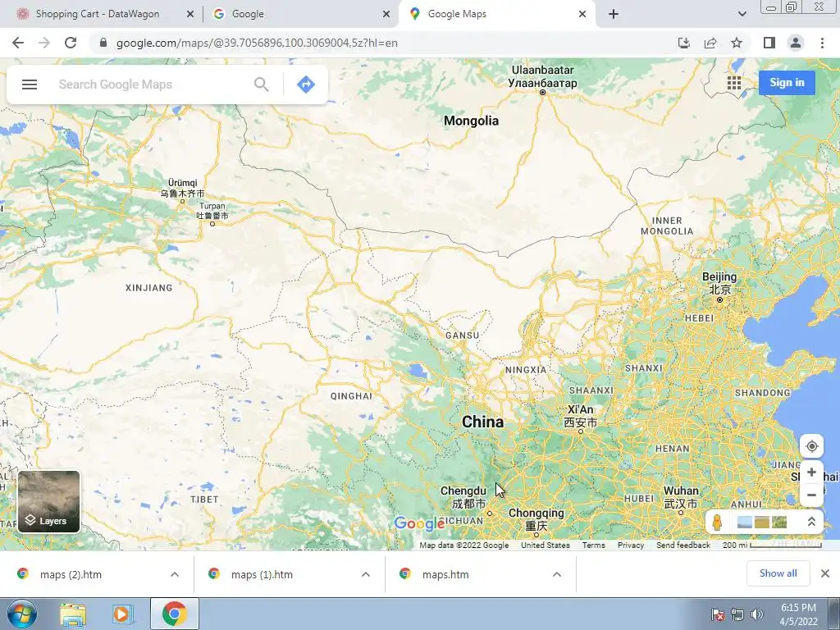Launch Windows Media Player from taskbar
The image size is (840, 630).
123,614
